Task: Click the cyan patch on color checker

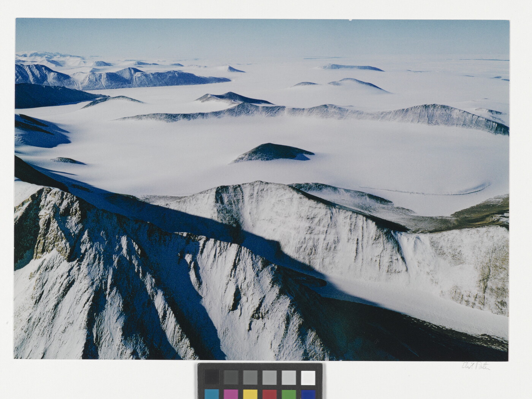Action: tap(212, 394)
